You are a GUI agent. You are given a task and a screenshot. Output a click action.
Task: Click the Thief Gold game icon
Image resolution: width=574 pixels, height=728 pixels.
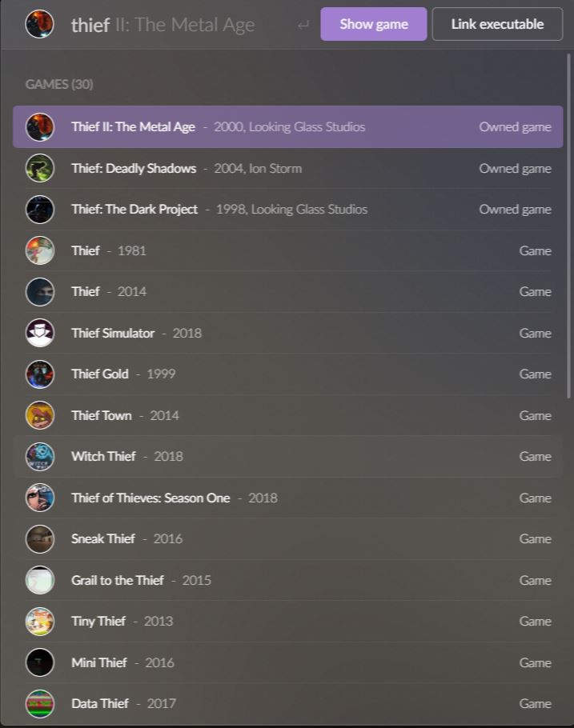tap(39, 374)
